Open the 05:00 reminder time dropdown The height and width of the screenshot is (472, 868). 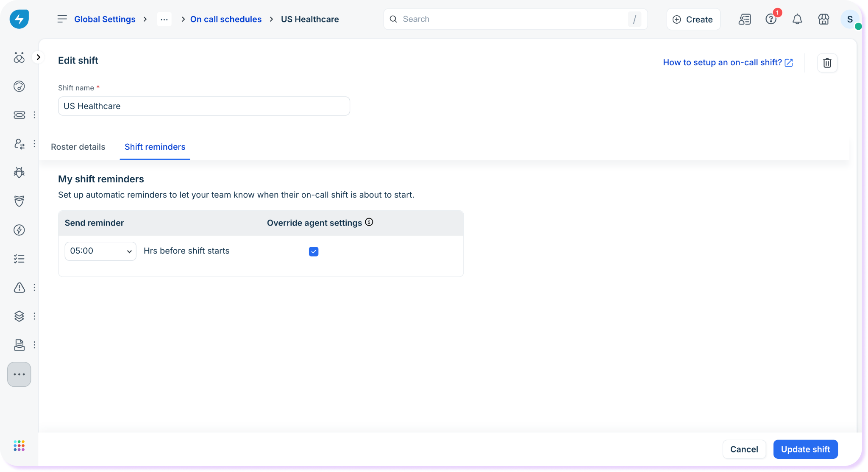(100, 251)
